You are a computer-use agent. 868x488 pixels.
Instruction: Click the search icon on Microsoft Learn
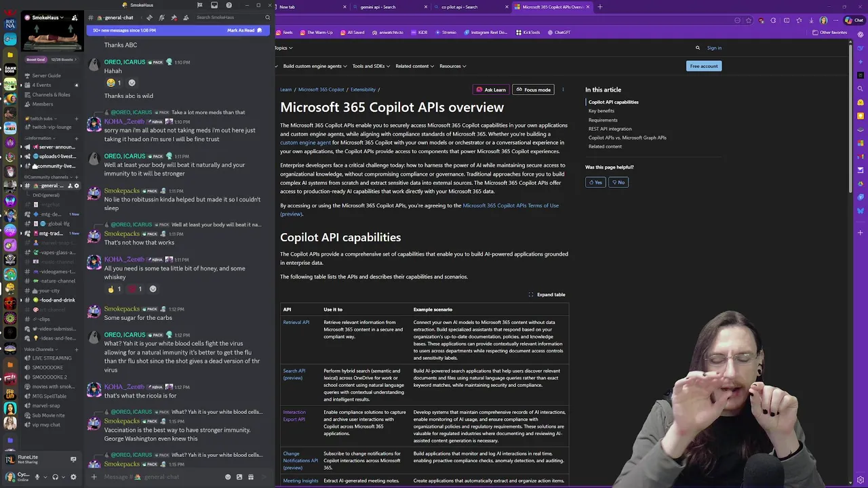697,48
